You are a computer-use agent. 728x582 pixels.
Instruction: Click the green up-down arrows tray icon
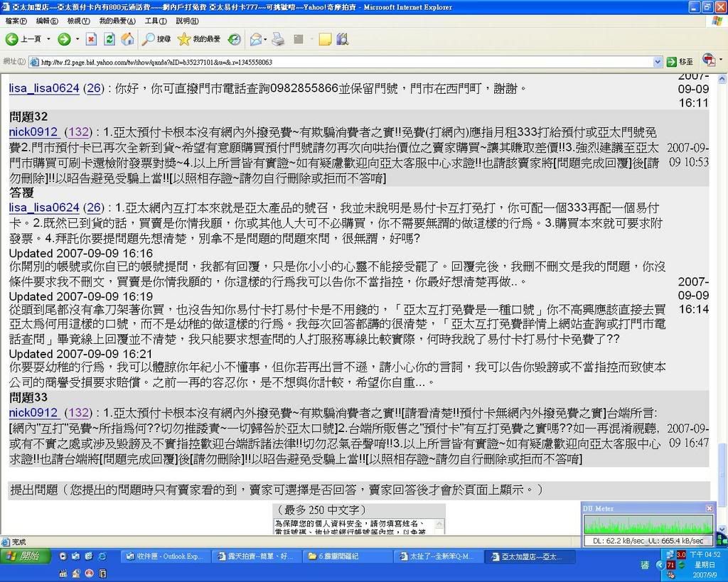[x=682, y=565]
